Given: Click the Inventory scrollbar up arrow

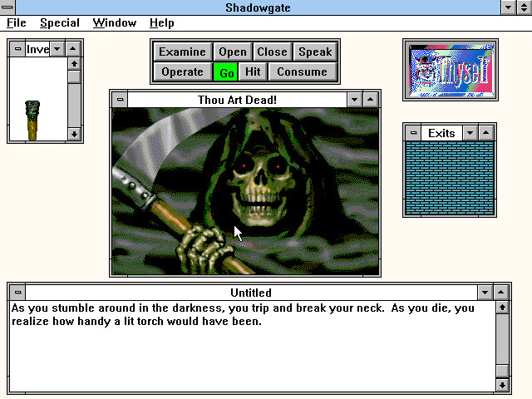Looking at the screenshot, I should pos(74,64).
